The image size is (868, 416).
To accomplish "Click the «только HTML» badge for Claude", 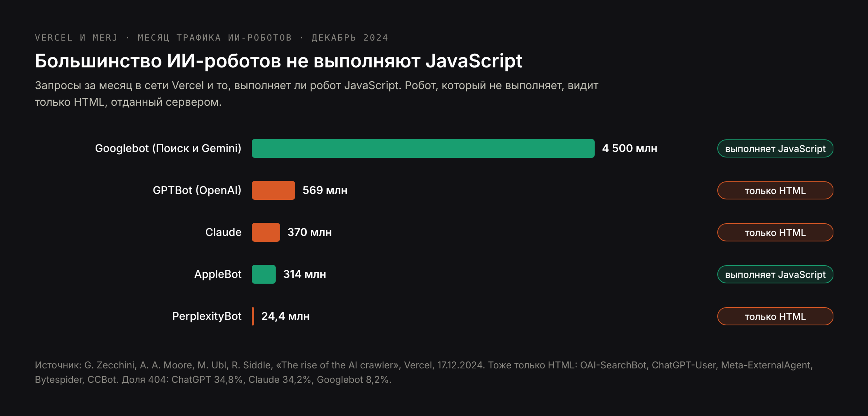I will 775,232.
